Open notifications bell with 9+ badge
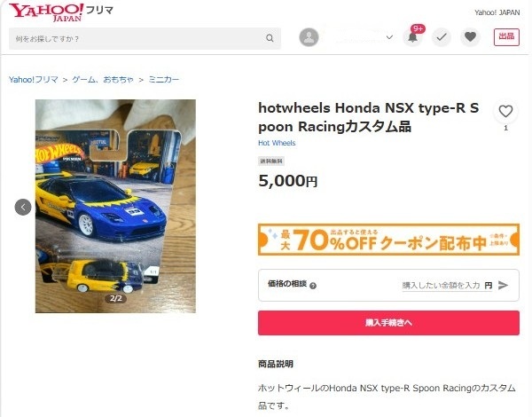 413,36
